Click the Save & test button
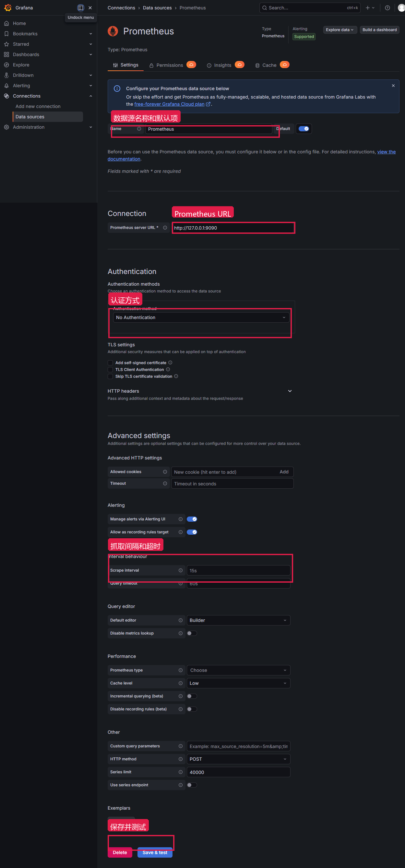Image resolution: width=405 pixels, height=868 pixels. pos(155,852)
